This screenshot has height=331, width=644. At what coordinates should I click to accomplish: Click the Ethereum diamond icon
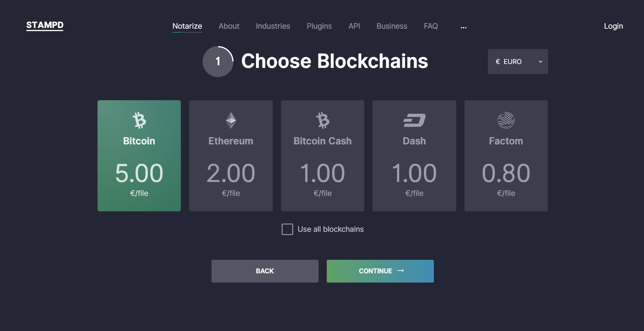tap(231, 120)
